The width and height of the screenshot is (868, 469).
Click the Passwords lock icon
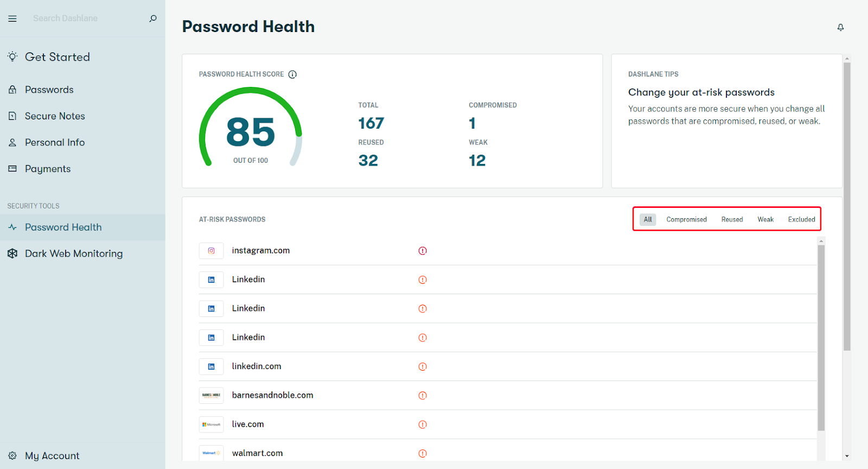[12, 90]
